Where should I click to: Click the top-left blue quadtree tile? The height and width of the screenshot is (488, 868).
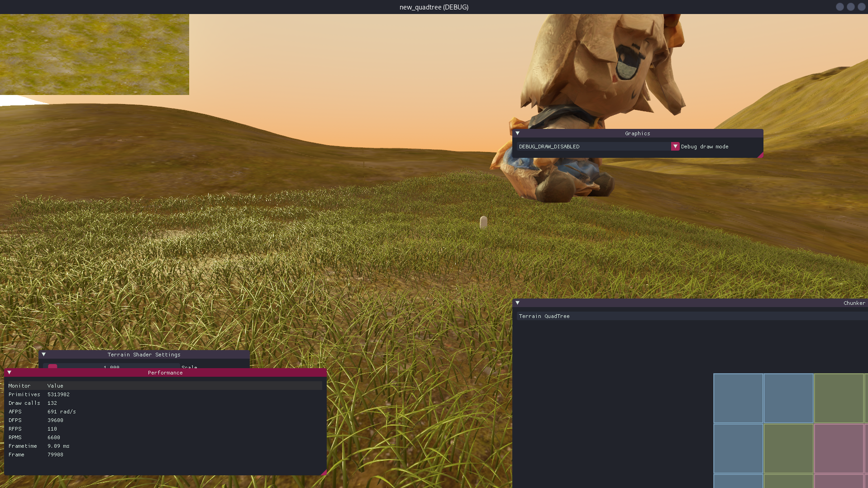point(738,398)
